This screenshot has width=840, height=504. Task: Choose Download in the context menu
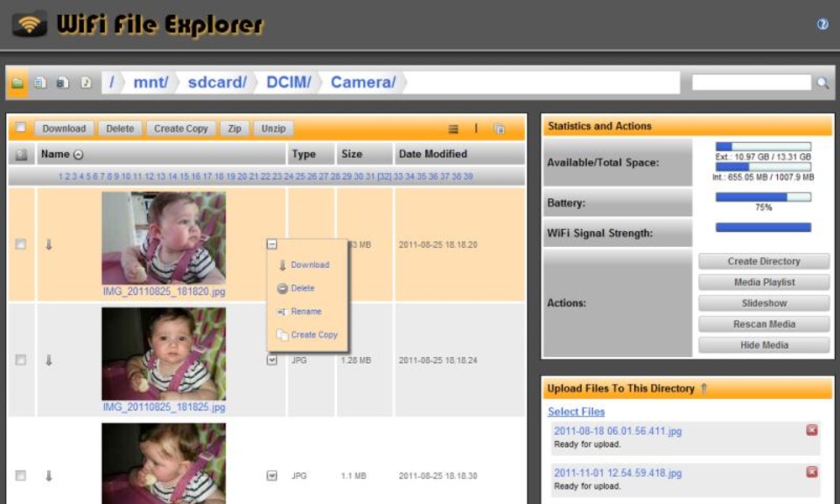310,265
